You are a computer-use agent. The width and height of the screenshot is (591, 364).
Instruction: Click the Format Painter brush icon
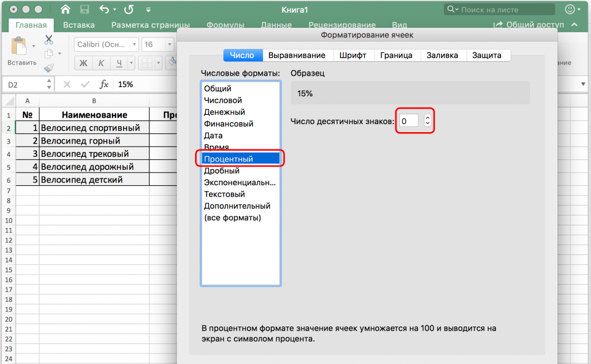point(48,67)
